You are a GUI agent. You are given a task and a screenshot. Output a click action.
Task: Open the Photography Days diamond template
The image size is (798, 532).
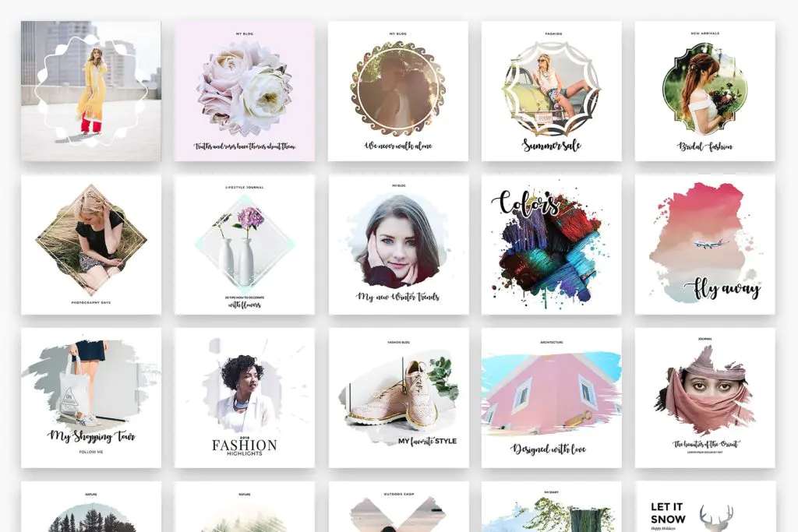coord(91,245)
